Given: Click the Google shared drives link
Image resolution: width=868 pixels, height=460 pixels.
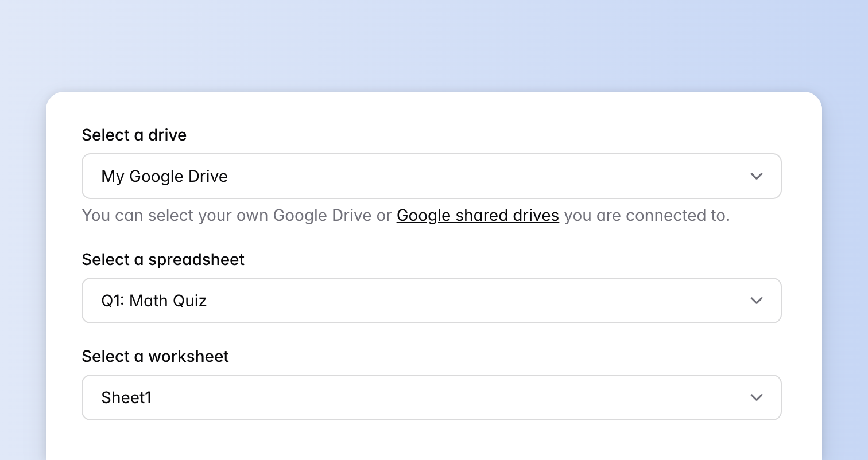Looking at the screenshot, I should pyautogui.click(x=478, y=215).
